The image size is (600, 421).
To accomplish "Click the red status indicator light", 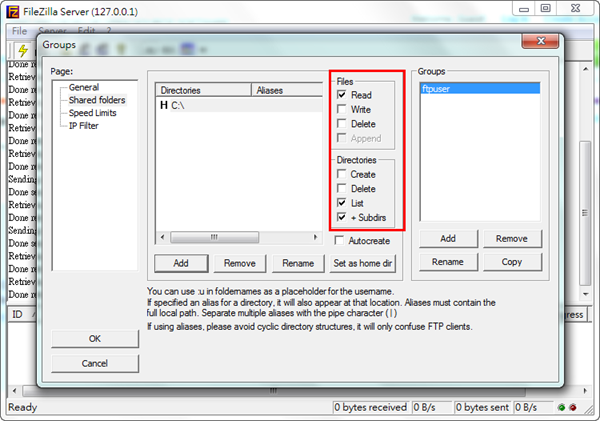I will coord(573,407).
